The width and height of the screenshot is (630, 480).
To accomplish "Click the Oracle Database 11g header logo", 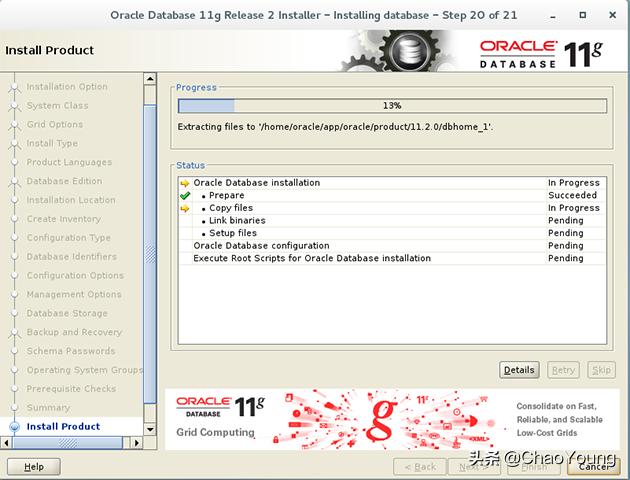I will (x=541, y=54).
